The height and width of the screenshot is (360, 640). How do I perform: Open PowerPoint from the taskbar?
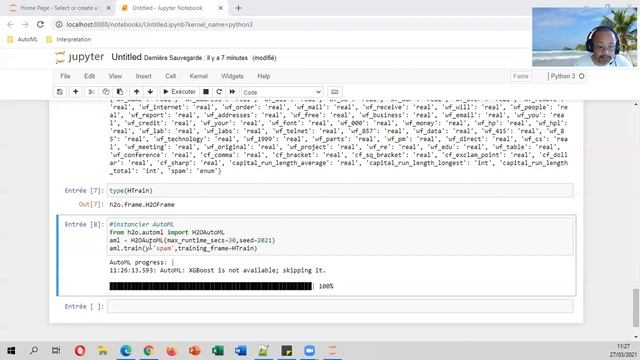(195, 350)
